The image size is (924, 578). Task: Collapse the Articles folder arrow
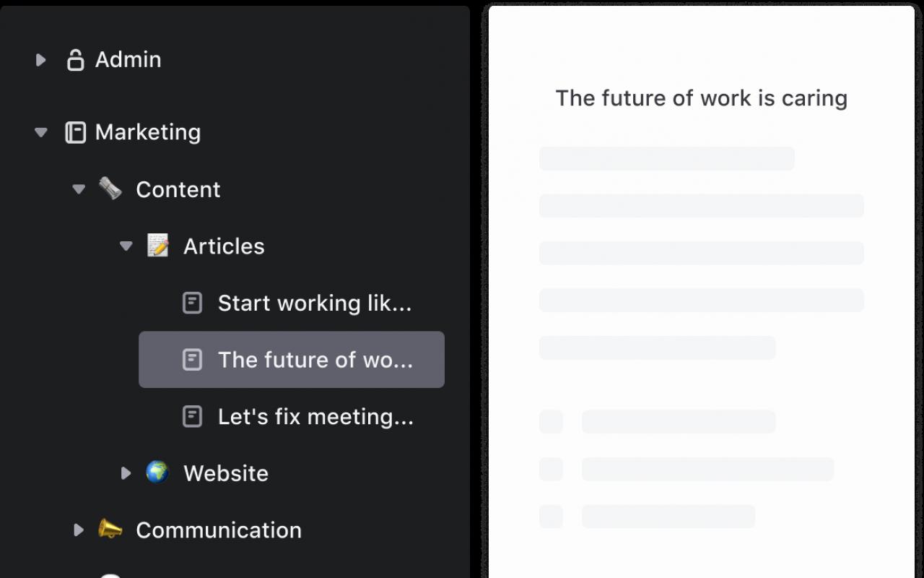pos(126,246)
